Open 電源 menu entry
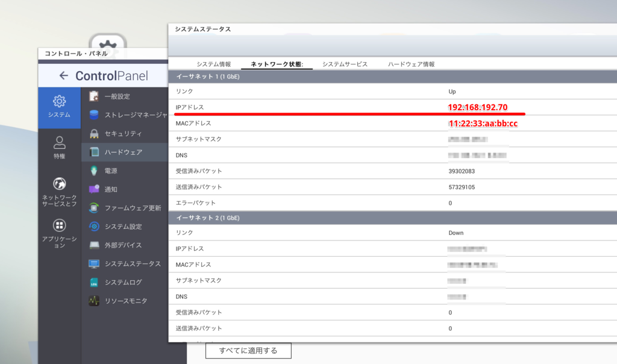The image size is (617, 364). click(x=124, y=171)
